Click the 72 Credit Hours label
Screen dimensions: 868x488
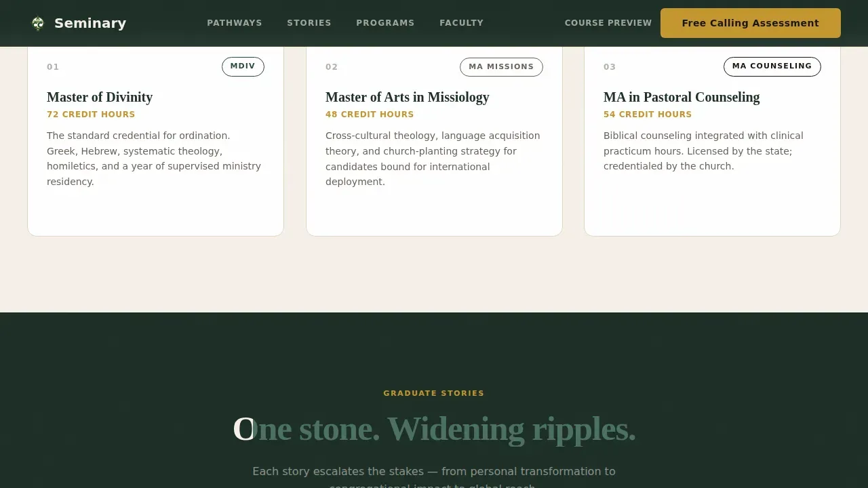91,115
